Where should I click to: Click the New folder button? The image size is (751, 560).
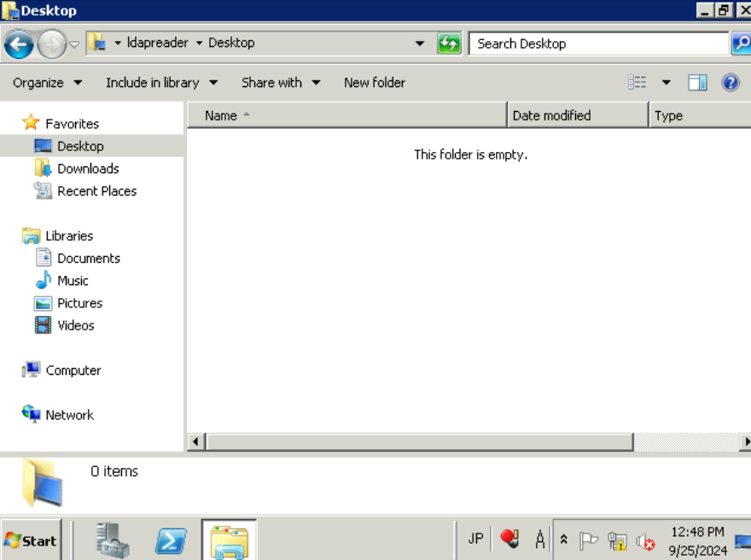point(375,83)
